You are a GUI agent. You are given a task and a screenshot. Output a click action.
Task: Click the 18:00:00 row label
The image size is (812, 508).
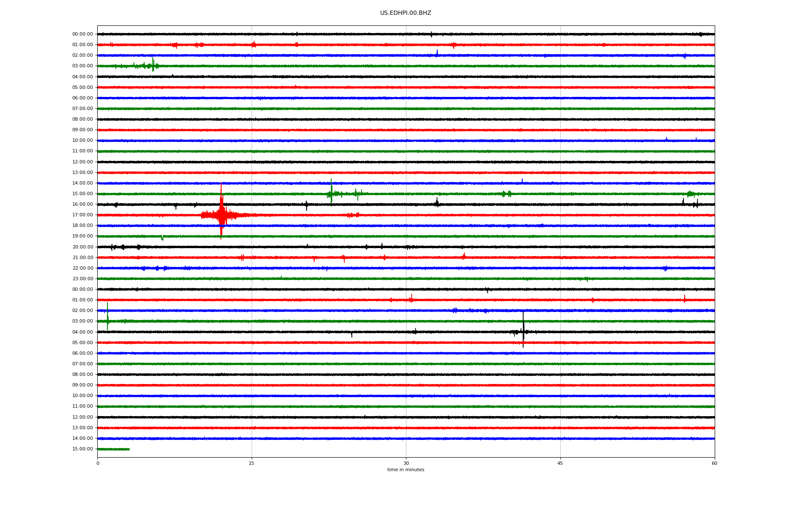(82, 226)
